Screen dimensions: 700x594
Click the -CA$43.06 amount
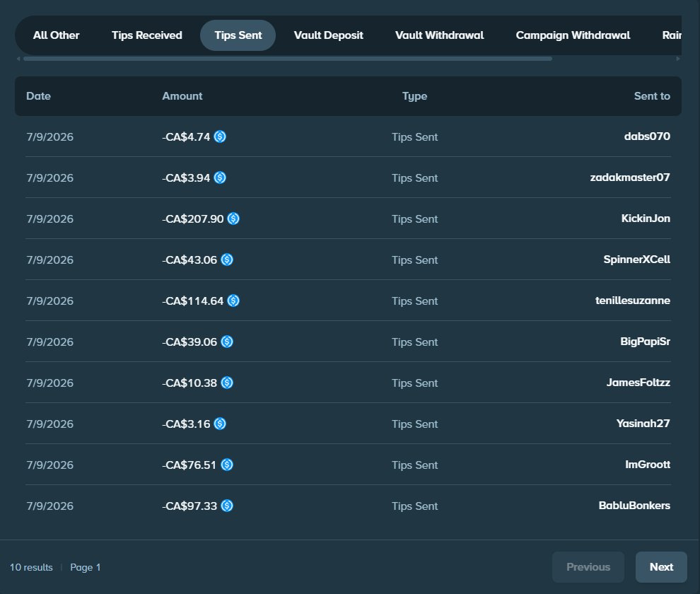pos(189,260)
